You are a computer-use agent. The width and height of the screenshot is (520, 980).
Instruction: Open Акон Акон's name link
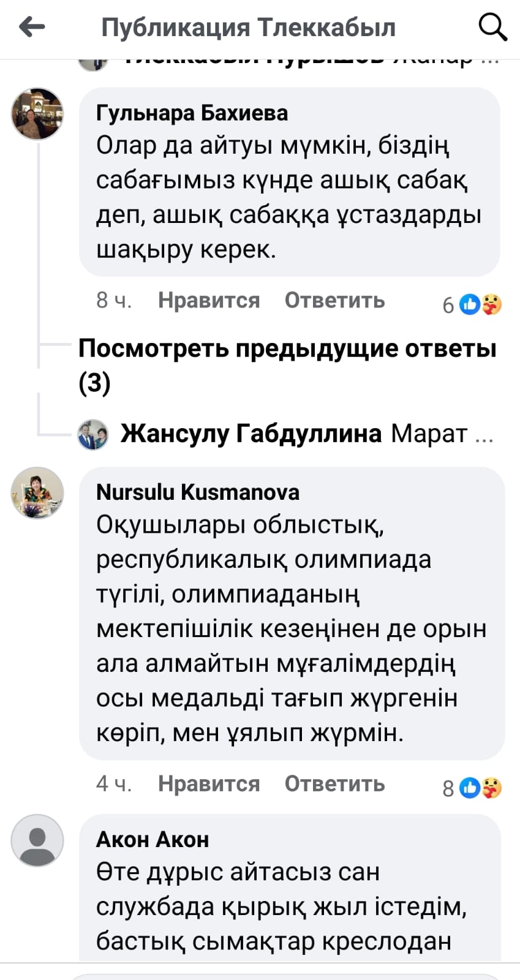(153, 839)
